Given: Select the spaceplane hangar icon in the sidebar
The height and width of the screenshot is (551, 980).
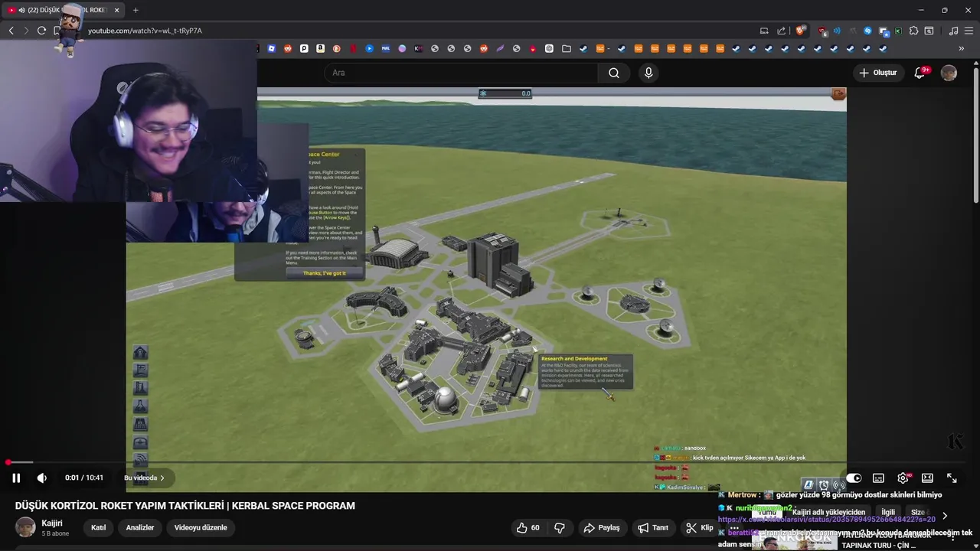Looking at the screenshot, I should [x=140, y=442].
